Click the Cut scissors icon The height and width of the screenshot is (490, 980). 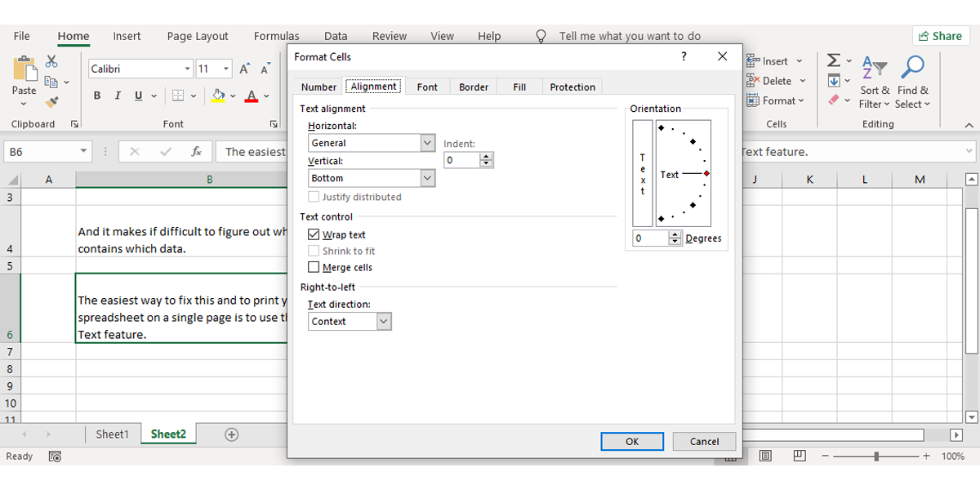[51, 61]
